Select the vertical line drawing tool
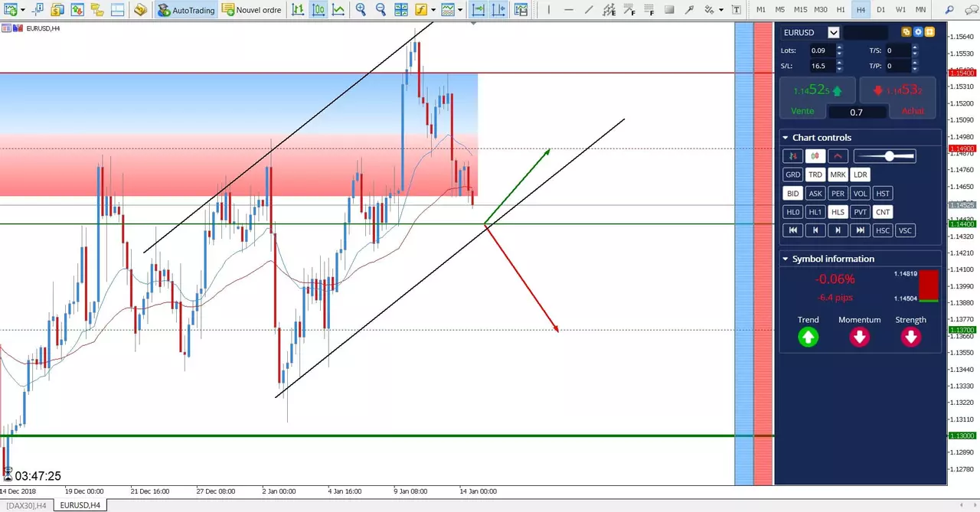 (548, 10)
